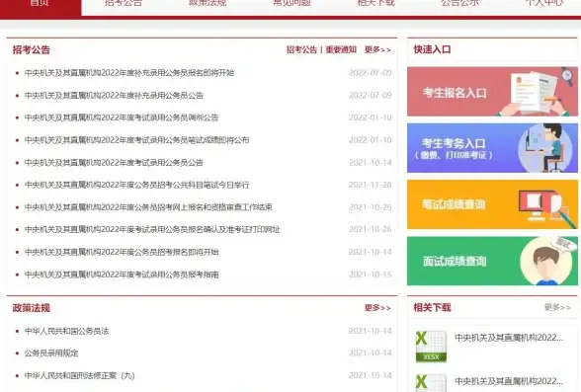Click the 相关下载 section heading
The width and height of the screenshot is (581, 392).
coord(433,308)
